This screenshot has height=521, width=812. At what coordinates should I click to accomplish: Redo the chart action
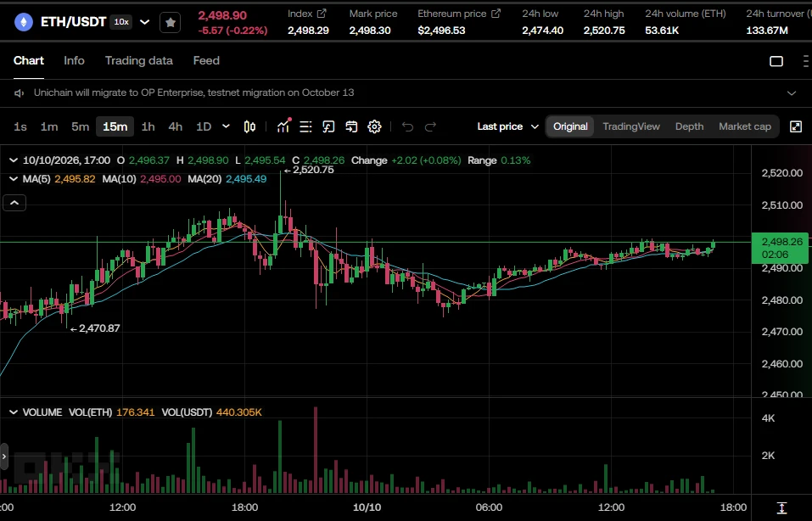[430, 127]
